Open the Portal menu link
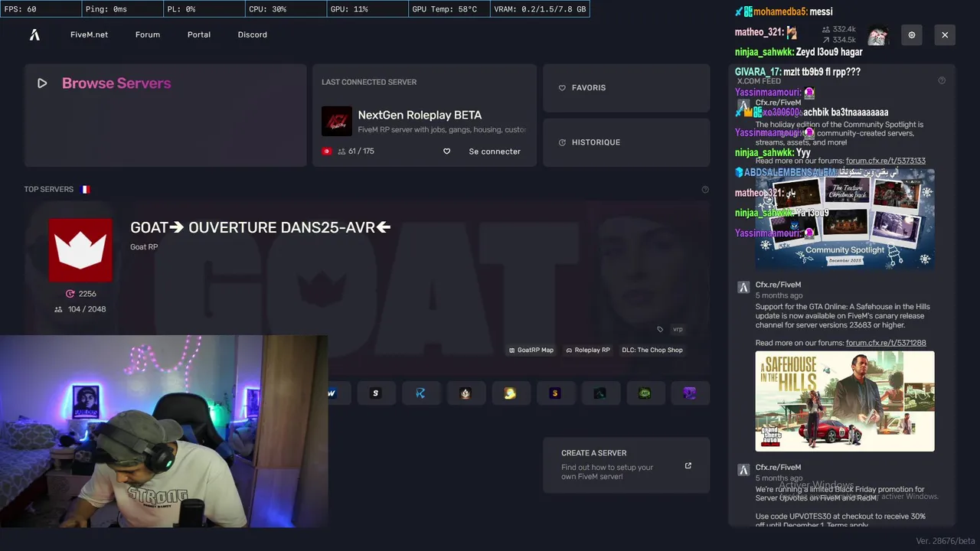 coord(199,34)
